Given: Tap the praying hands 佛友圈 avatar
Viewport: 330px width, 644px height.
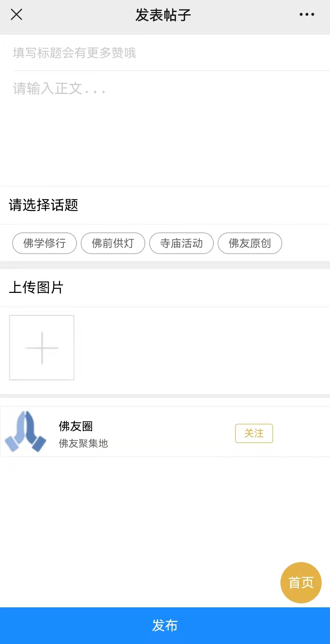Looking at the screenshot, I should coord(26,432).
